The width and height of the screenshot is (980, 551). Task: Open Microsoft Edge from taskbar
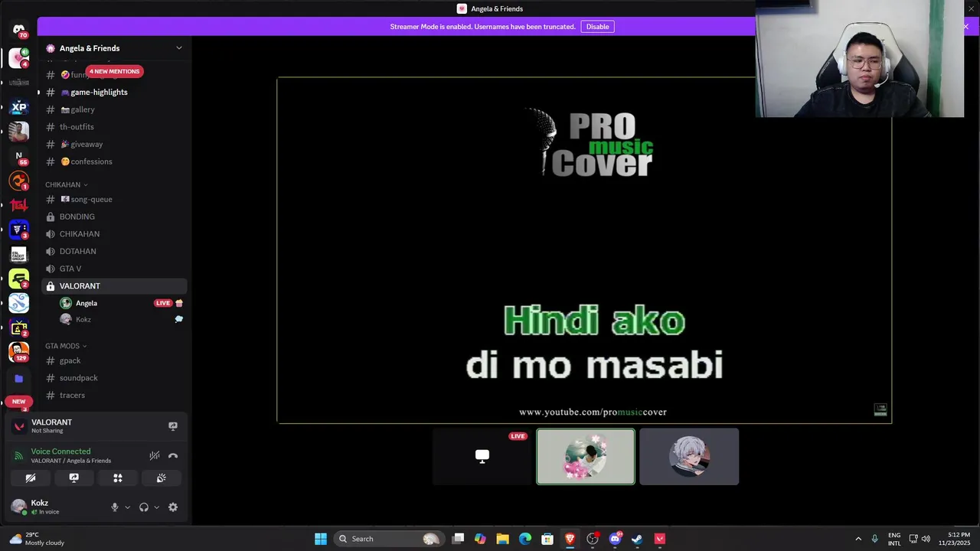(525, 539)
